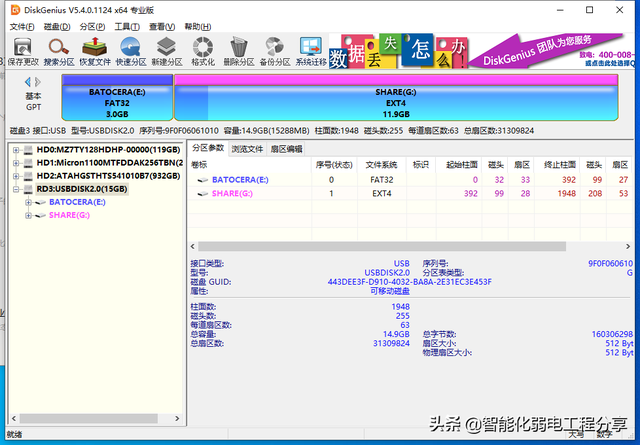Select SHARE(G:) EXT4 block in disk map
Screen dimensions: 640x445
coord(396,97)
